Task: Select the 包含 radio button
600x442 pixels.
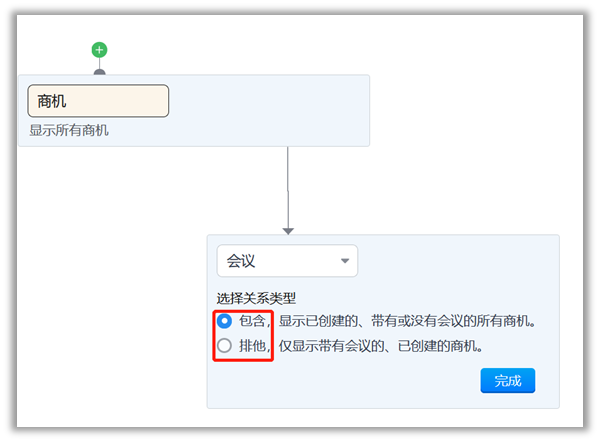Action: click(225, 321)
